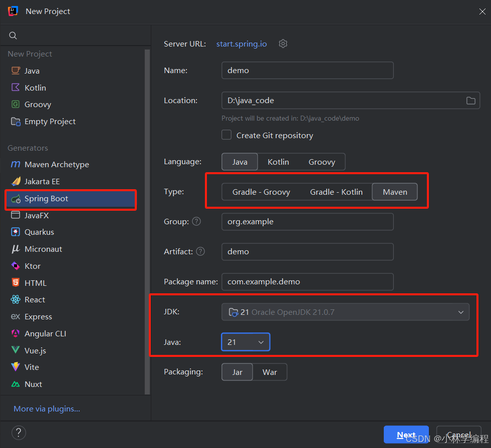Open More via plugins link
491x448 pixels.
(x=47, y=408)
